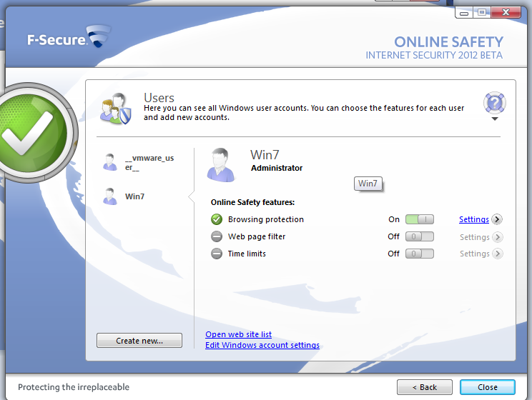Click the Online Safety features heading
This screenshot has height=400, width=532.
pos(252,202)
